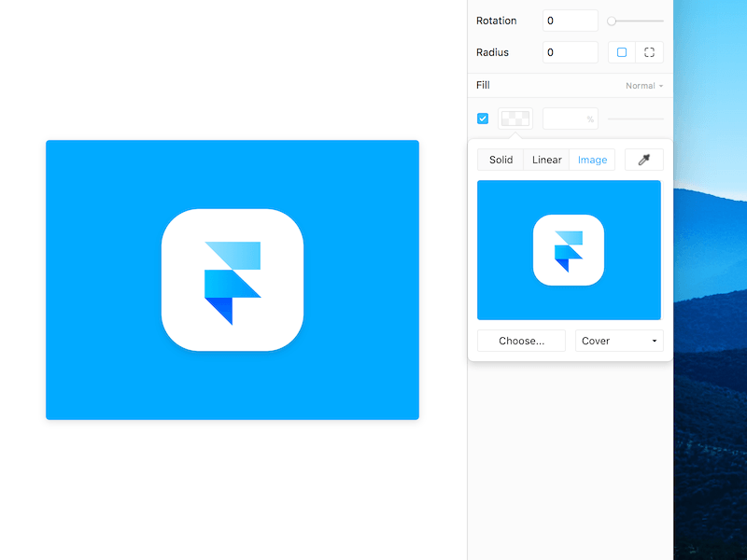Select the Framer logo image on canvas
Screen dimensions: 747x560
[x=233, y=280]
